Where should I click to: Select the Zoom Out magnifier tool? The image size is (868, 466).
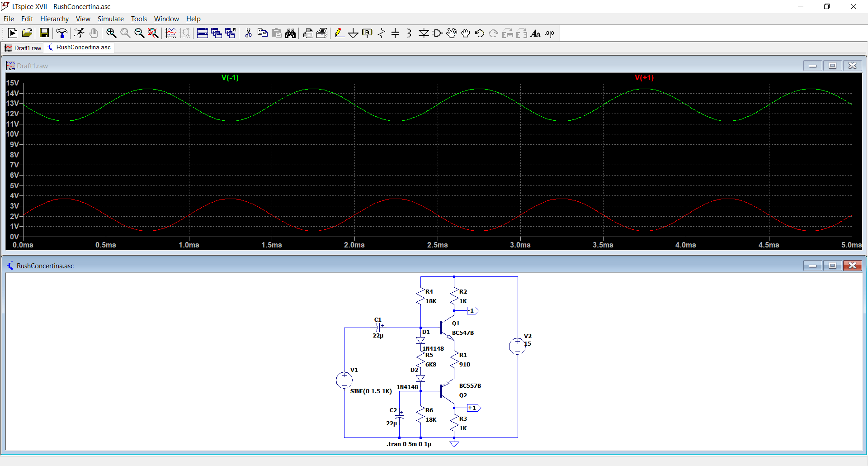(x=139, y=33)
